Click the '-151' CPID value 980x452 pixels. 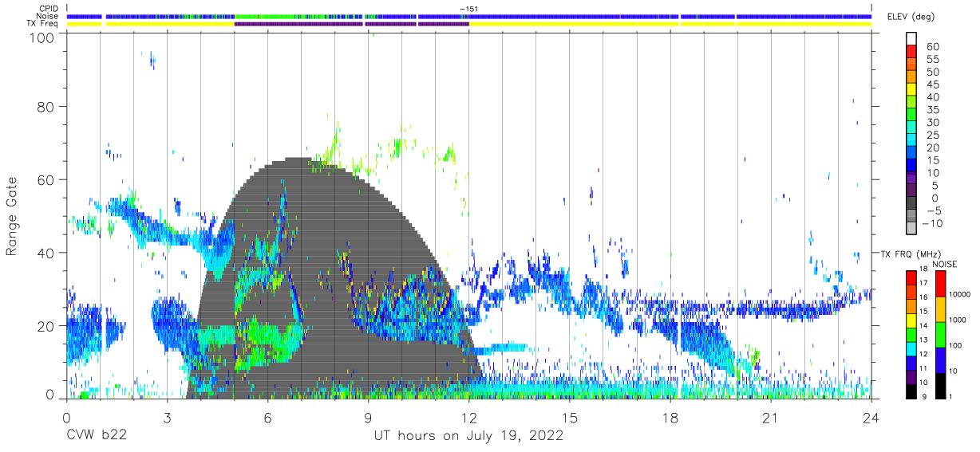[x=469, y=9]
